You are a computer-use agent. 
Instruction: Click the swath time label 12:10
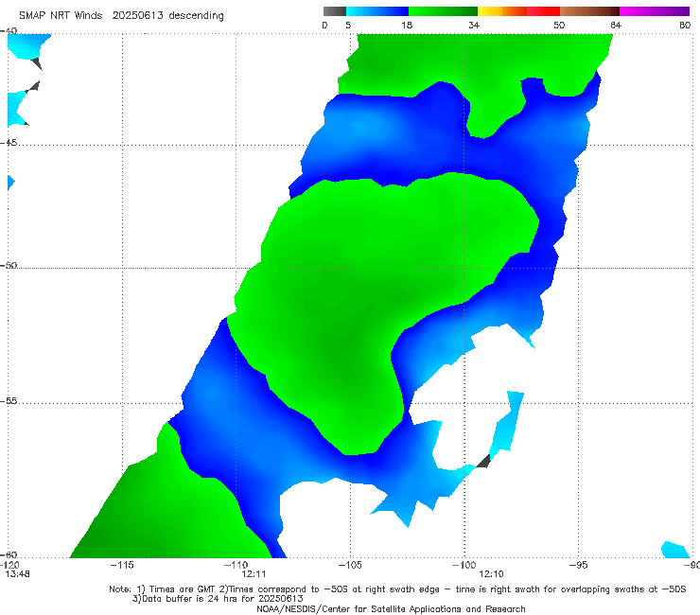click(491, 574)
